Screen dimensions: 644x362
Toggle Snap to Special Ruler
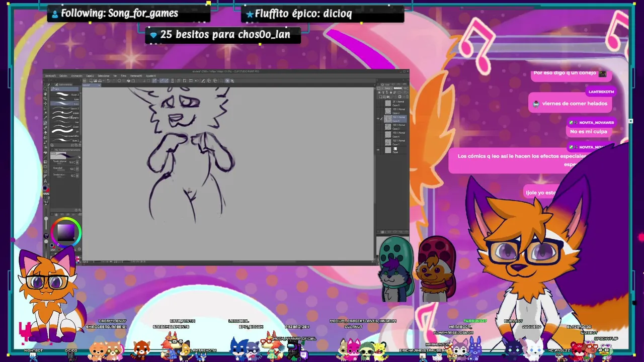(x=162, y=80)
